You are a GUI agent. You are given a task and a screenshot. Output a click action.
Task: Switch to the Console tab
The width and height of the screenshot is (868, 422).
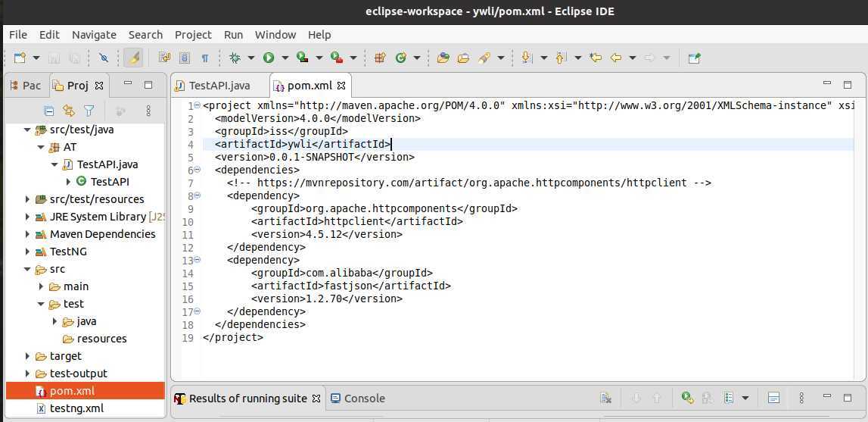pyautogui.click(x=358, y=399)
